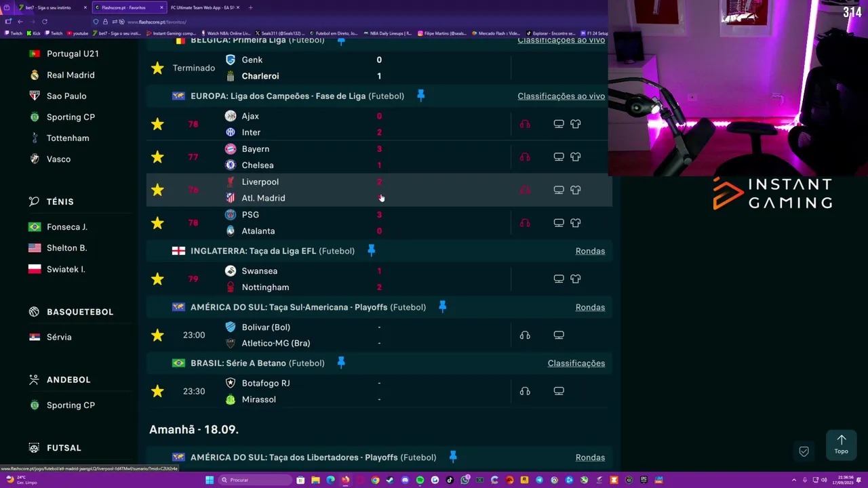Show lineups shirt icon for Ajax vs Inter
Image resolution: width=868 pixels, height=488 pixels.
[x=576, y=124]
